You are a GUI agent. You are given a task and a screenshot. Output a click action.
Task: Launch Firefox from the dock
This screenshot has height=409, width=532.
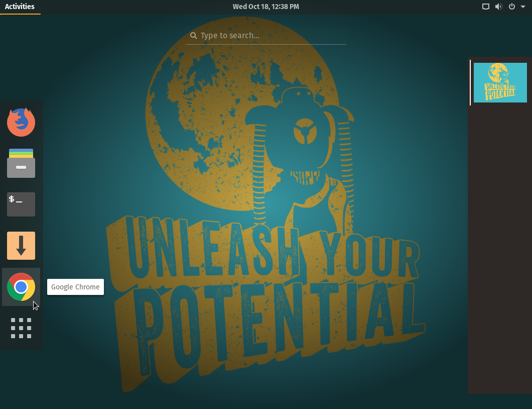[x=21, y=122]
